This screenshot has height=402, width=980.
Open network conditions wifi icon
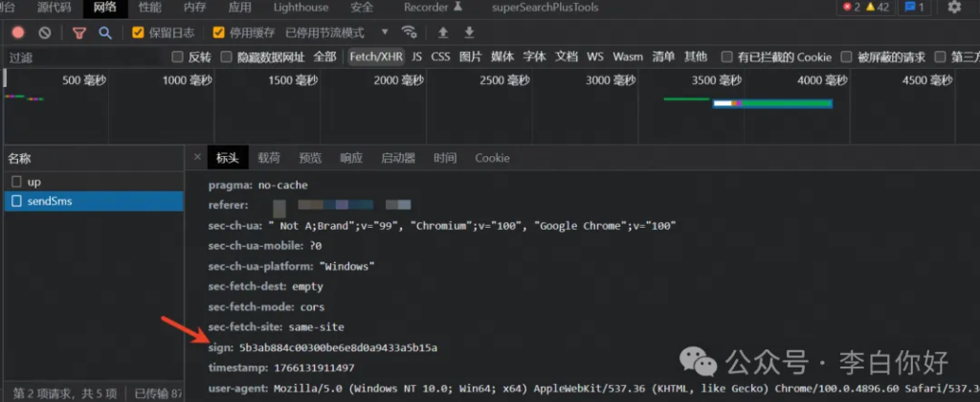[410, 33]
